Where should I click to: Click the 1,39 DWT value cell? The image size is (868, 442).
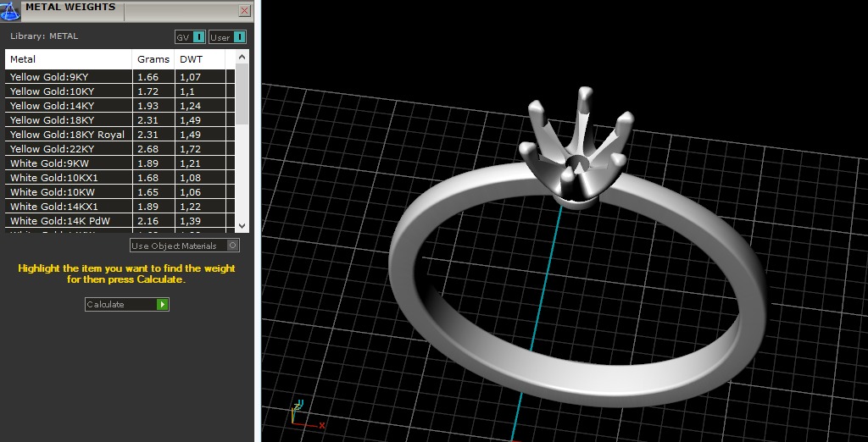(200, 221)
